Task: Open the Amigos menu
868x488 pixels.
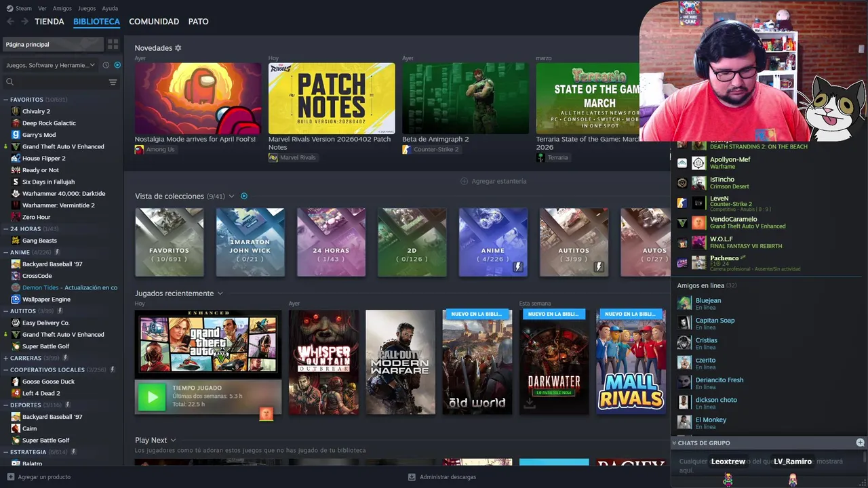Action: [x=62, y=8]
